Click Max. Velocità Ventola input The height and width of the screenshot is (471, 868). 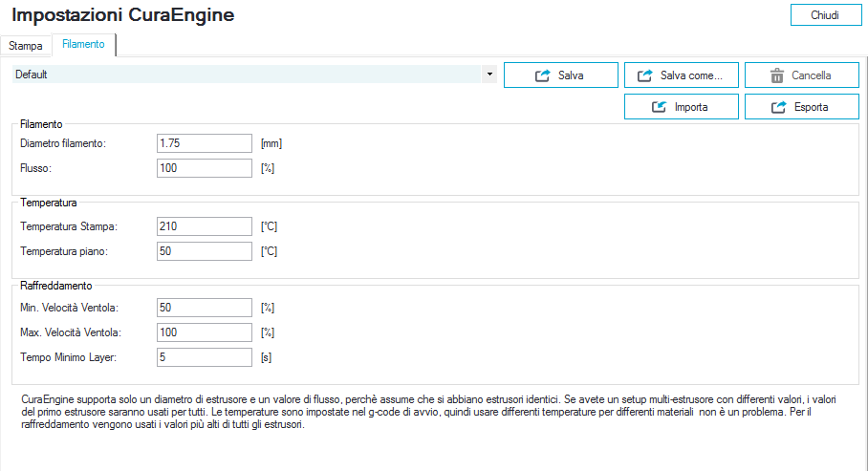[204, 332]
